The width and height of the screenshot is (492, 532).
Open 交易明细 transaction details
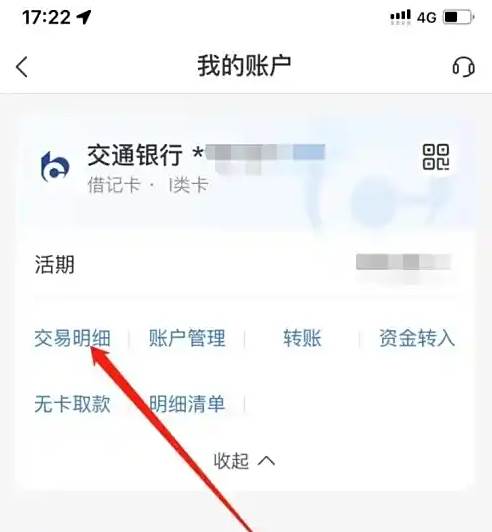coord(72,338)
